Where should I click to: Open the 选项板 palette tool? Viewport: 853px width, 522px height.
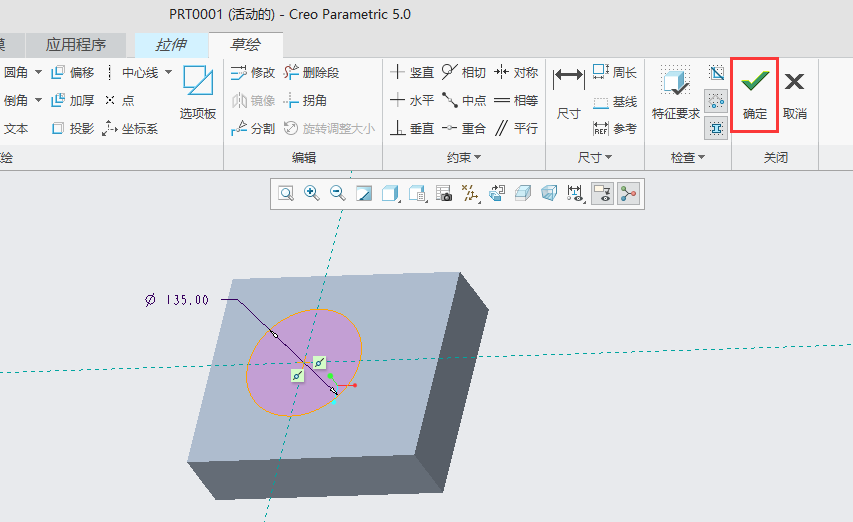pyautogui.click(x=198, y=93)
